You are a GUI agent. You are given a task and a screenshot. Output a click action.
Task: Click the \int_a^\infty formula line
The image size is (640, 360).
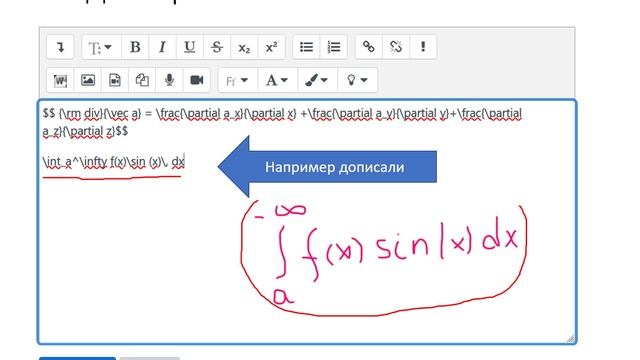point(113,162)
